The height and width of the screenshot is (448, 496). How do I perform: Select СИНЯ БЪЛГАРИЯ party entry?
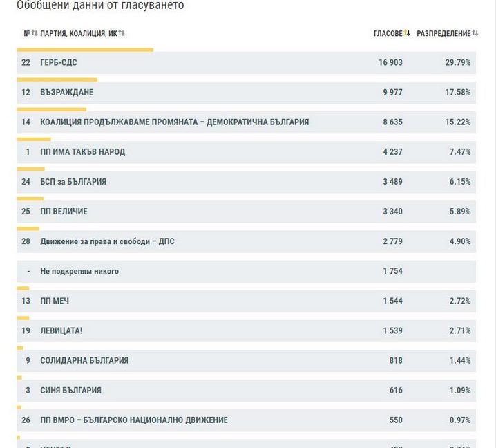click(70, 391)
